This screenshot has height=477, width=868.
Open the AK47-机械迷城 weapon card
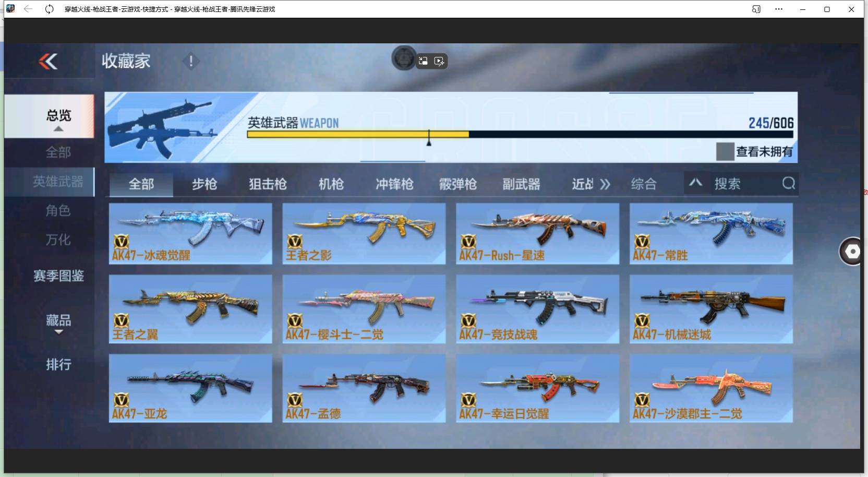coord(712,309)
